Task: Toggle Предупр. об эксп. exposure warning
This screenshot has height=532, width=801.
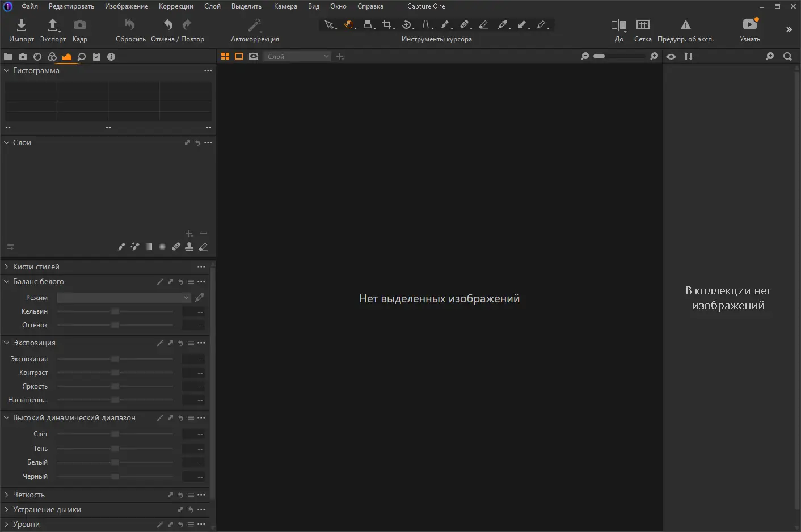Action: [x=685, y=30]
